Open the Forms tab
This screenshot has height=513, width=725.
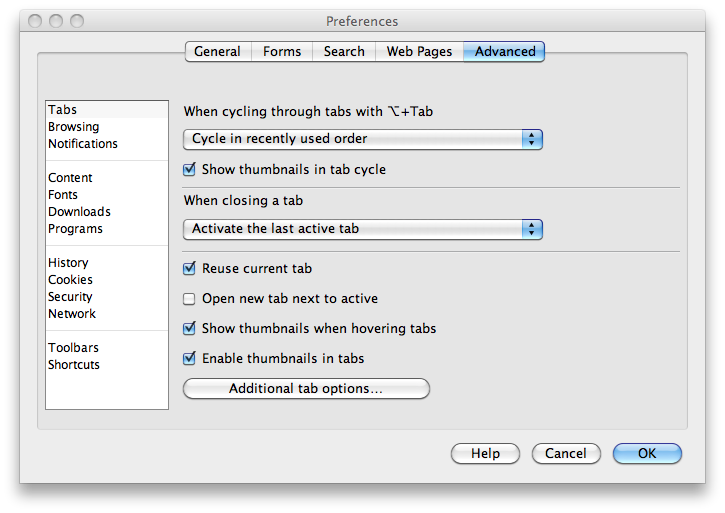point(282,52)
